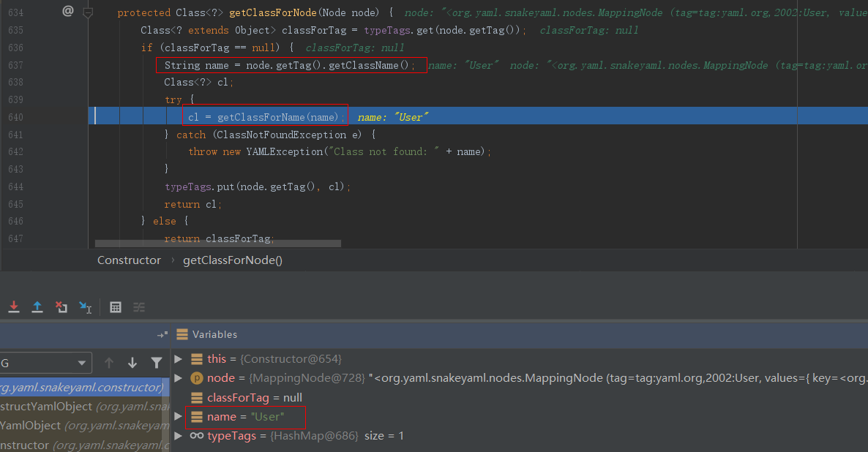The image size is (868, 452).
Task: Click the Run to Cursor icon
Action: [x=86, y=308]
